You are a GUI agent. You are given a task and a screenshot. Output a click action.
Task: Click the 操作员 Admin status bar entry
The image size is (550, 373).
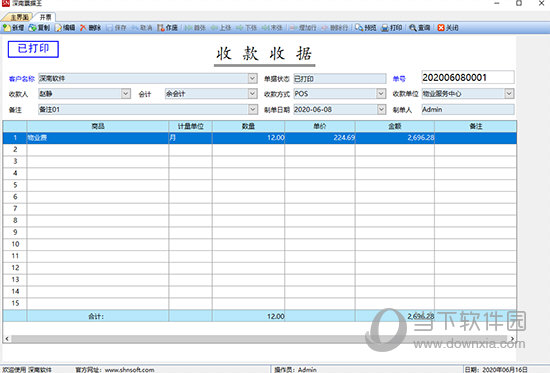click(x=295, y=369)
